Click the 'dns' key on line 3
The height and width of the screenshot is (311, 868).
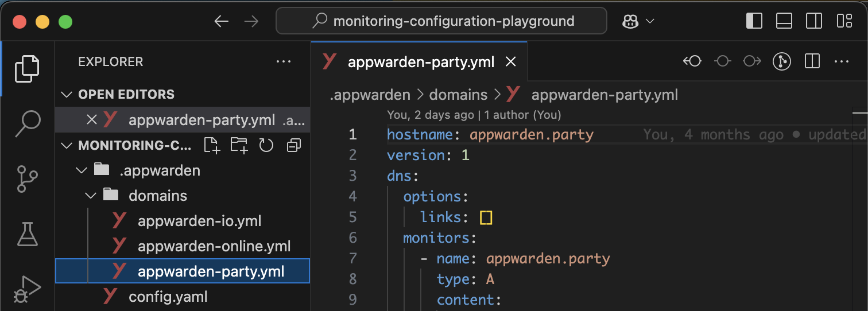(399, 176)
